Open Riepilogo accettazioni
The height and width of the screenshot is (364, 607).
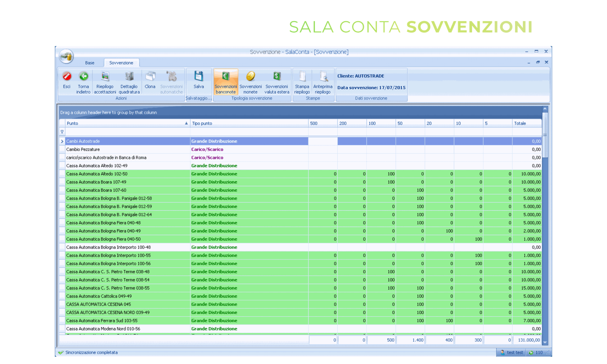tap(105, 77)
